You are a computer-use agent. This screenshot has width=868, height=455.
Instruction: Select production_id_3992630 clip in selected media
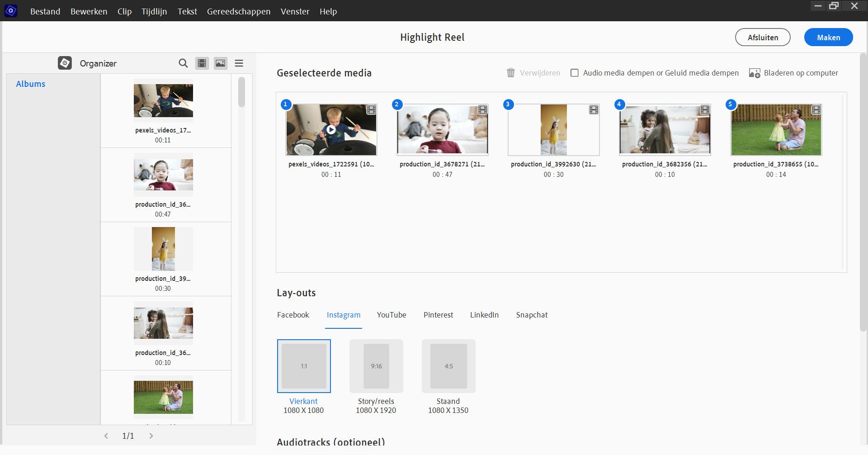(x=554, y=130)
